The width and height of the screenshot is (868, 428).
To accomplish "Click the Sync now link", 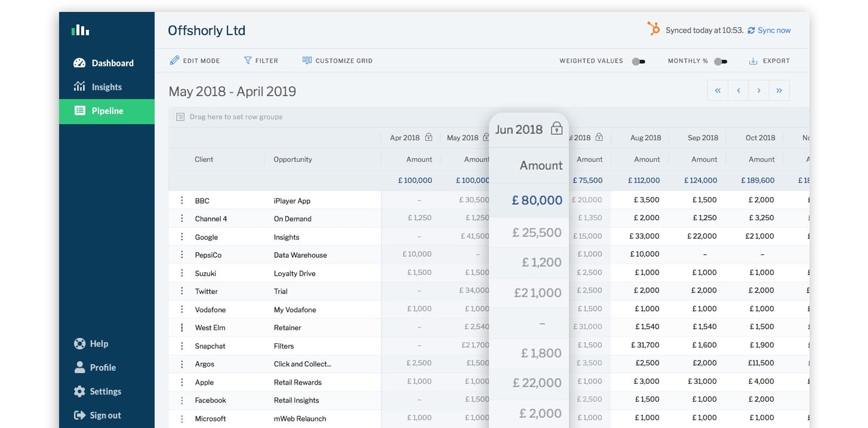I will [x=769, y=30].
